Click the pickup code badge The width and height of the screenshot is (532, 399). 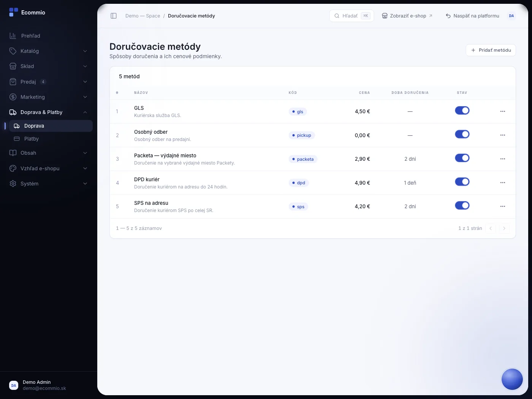[302, 135]
